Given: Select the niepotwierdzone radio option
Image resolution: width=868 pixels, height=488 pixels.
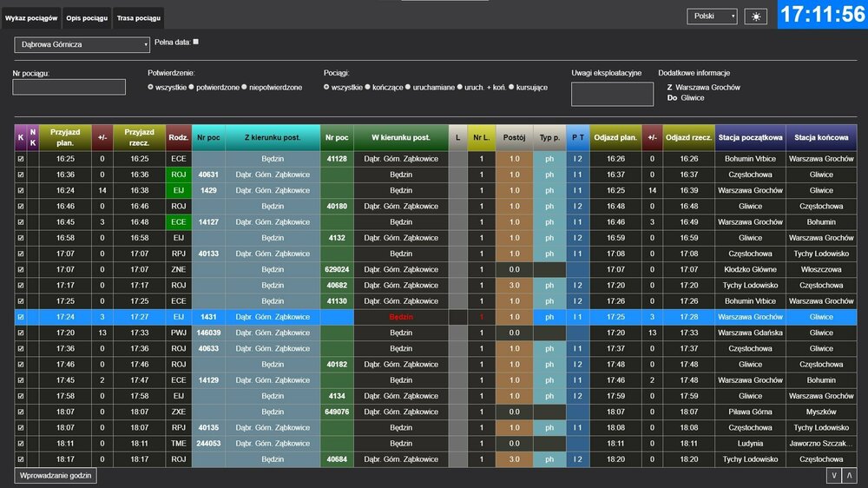Looking at the screenshot, I should pos(245,88).
